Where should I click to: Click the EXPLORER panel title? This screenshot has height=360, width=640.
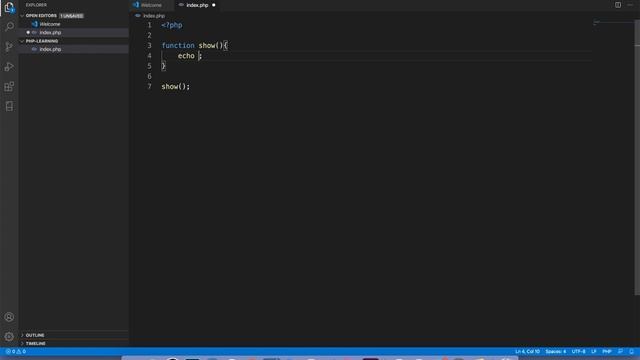click(x=36, y=5)
